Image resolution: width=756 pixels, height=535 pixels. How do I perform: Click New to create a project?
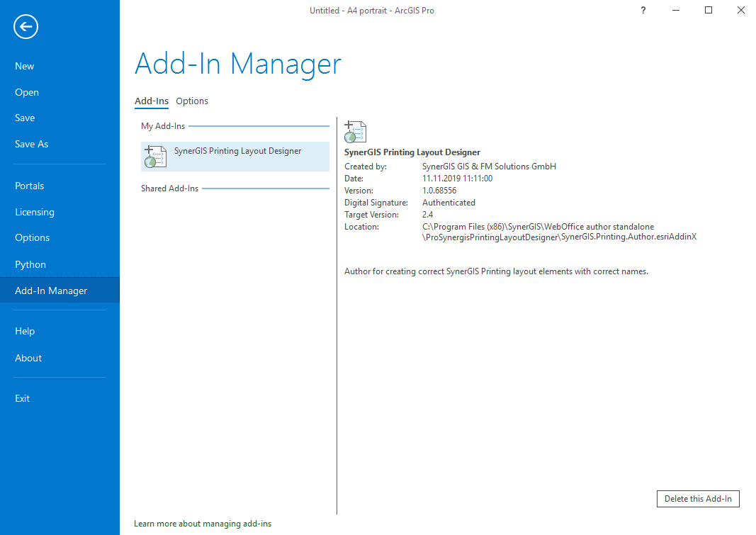[24, 65]
